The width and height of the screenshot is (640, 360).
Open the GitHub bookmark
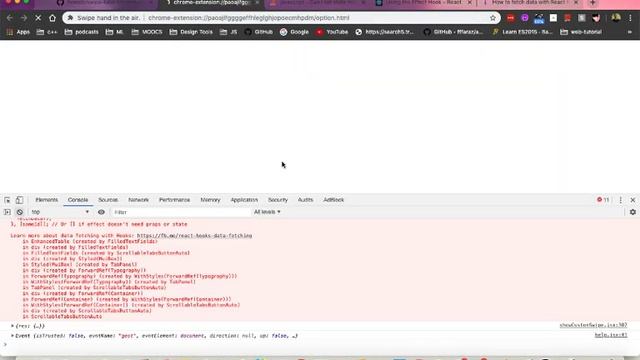pos(259,32)
